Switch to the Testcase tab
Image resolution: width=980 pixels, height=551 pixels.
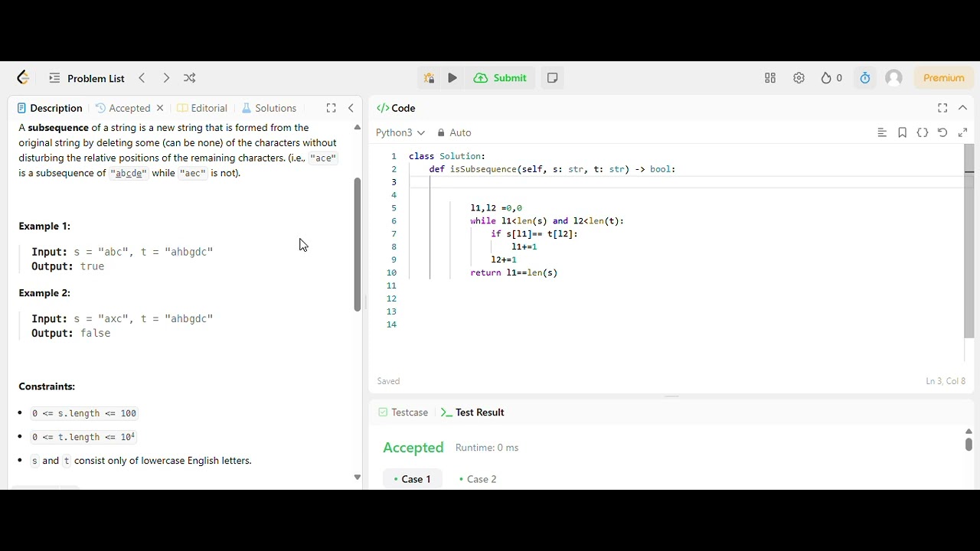[403, 412]
